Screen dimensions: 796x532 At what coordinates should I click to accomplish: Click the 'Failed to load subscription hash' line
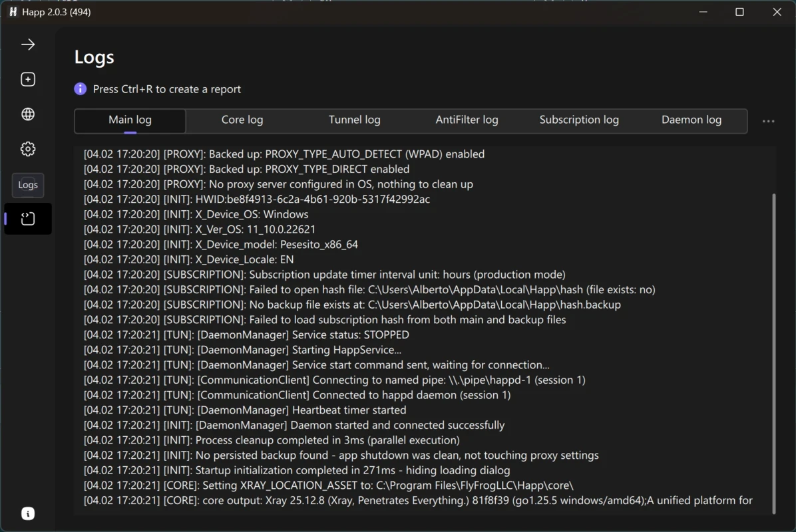pyautogui.click(x=325, y=320)
